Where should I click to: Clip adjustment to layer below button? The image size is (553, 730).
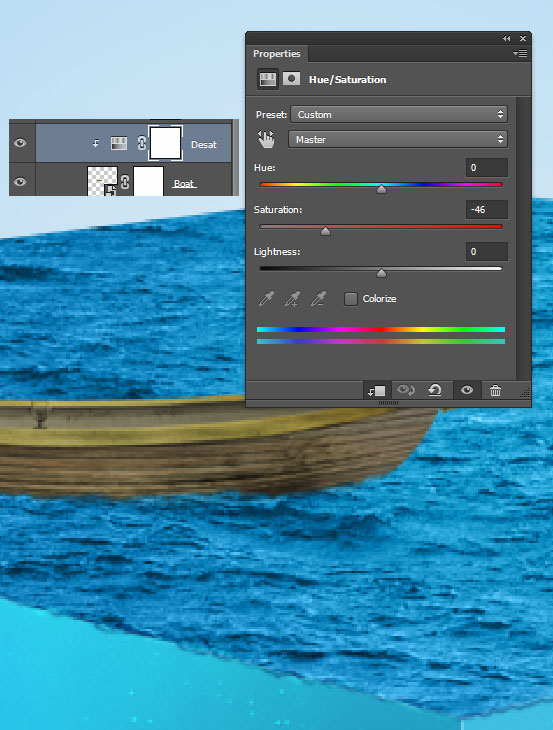pyautogui.click(x=376, y=391)
